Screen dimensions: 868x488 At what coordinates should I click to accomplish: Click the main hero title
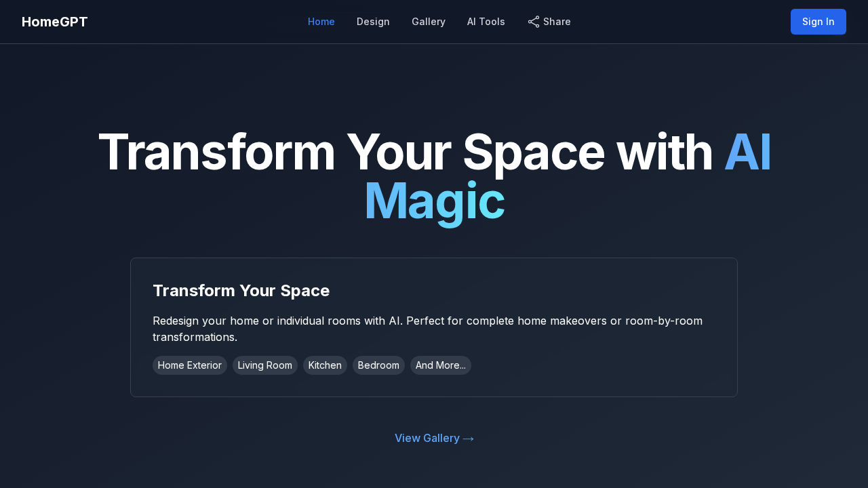tap(434, 176)
